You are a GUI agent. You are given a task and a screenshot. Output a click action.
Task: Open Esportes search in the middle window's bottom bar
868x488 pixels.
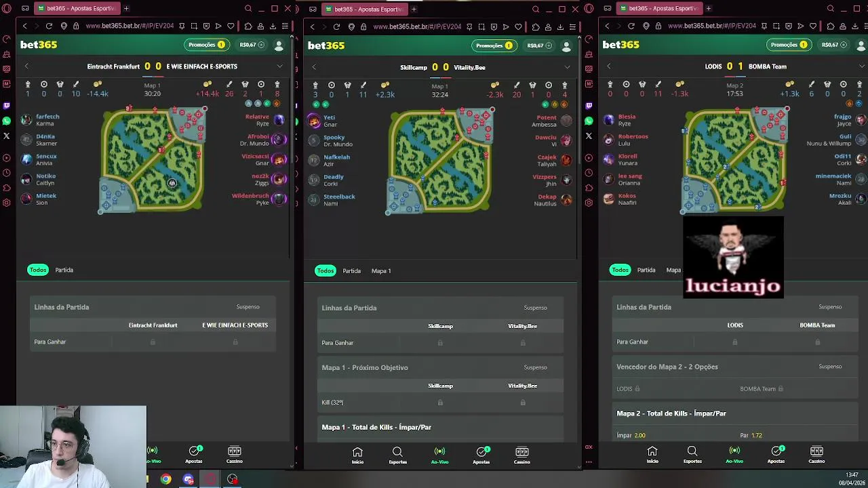(x=397, y=455)
